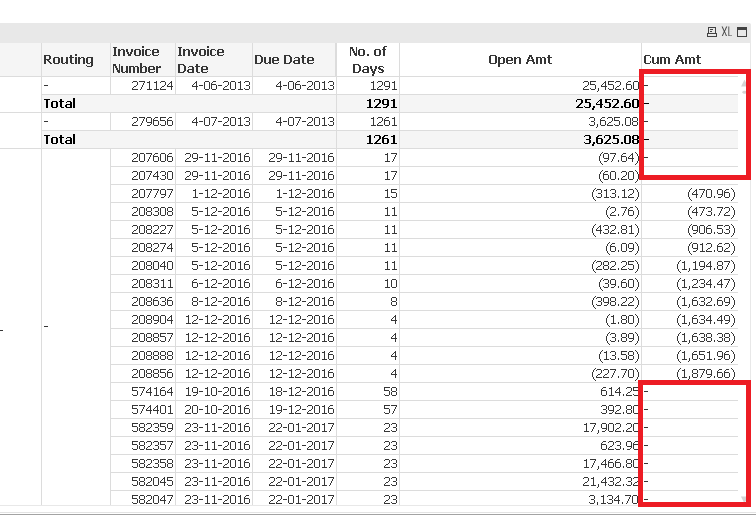Click the 58 days value cell
Image resolution: width=756 pixels, height=515 pixels.
click(389, 392)
